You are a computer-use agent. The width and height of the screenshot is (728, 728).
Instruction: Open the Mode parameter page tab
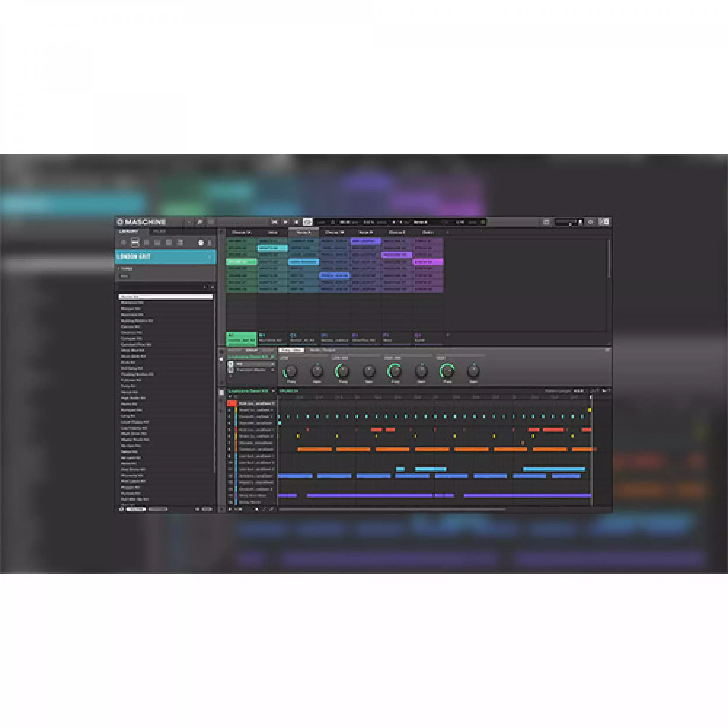[314, 350]
